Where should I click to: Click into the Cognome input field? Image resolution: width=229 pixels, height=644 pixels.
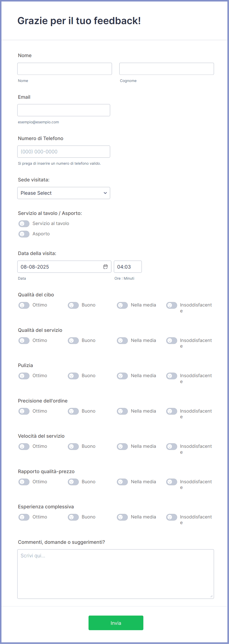click(166, 69)
